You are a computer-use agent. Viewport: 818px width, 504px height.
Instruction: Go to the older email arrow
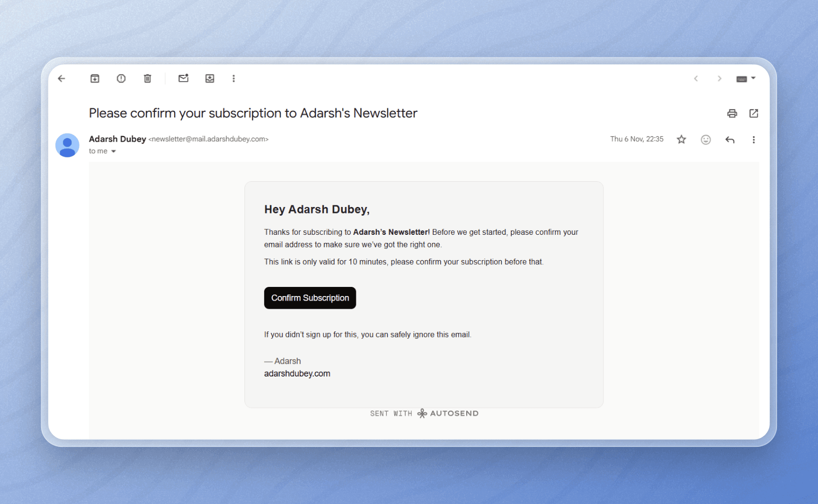pos(719,78)
